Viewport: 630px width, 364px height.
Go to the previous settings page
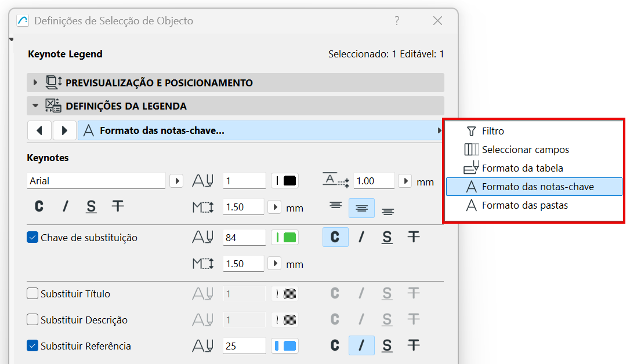[39, 130]
